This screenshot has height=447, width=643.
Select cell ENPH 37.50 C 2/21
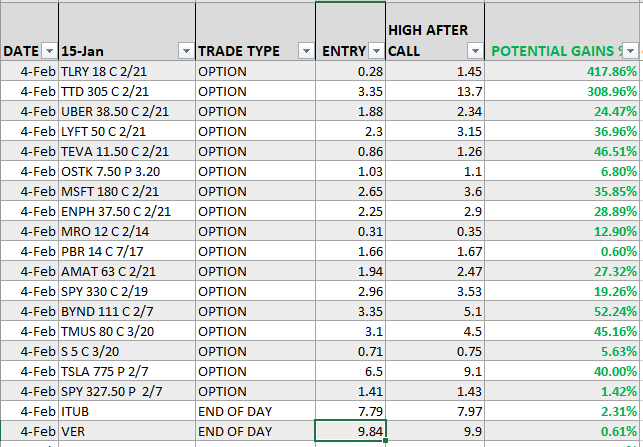[127, 211]
